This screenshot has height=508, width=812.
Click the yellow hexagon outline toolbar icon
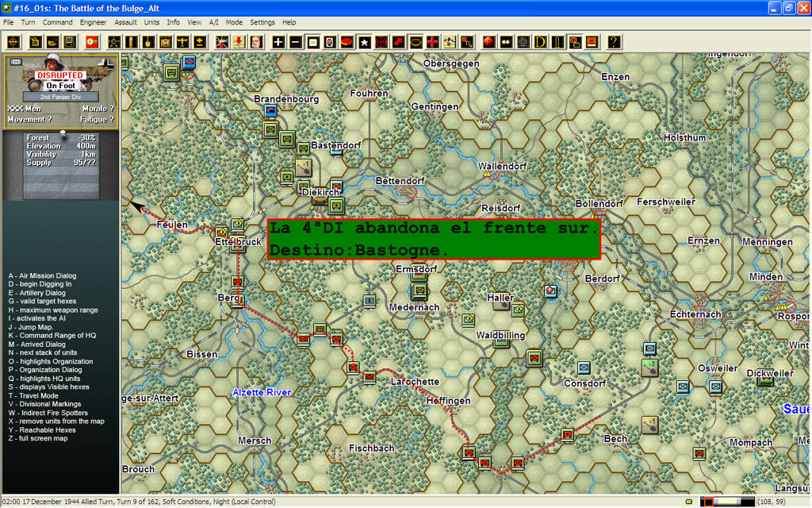pos(416,42)
